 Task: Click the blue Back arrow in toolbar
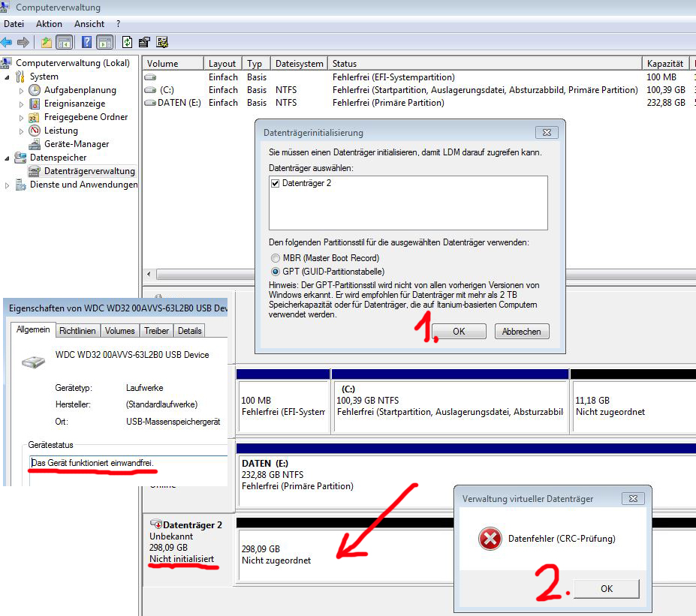tap(7, 42)
